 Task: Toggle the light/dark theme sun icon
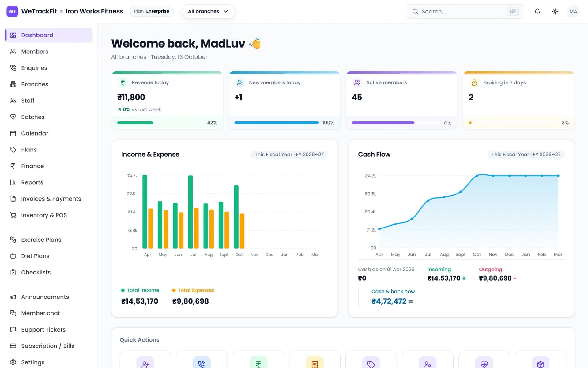coord(555,11)
